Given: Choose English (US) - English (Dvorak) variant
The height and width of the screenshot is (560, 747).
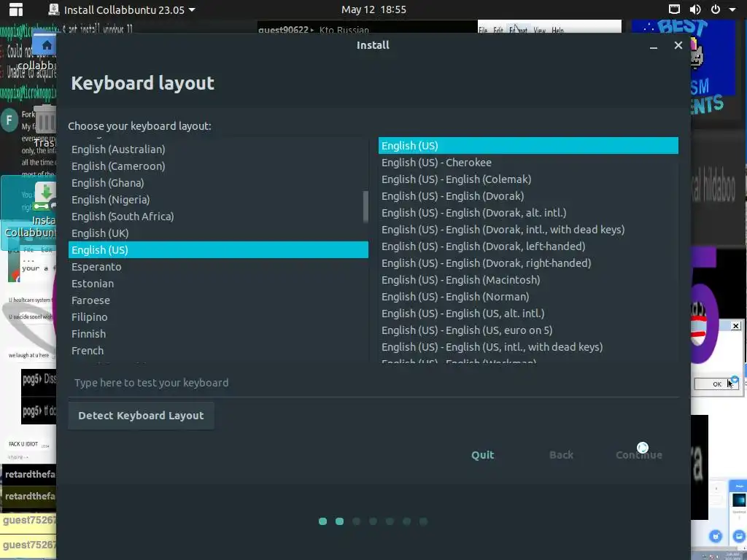Looking at the screenshot, I should tap(528, 195).
